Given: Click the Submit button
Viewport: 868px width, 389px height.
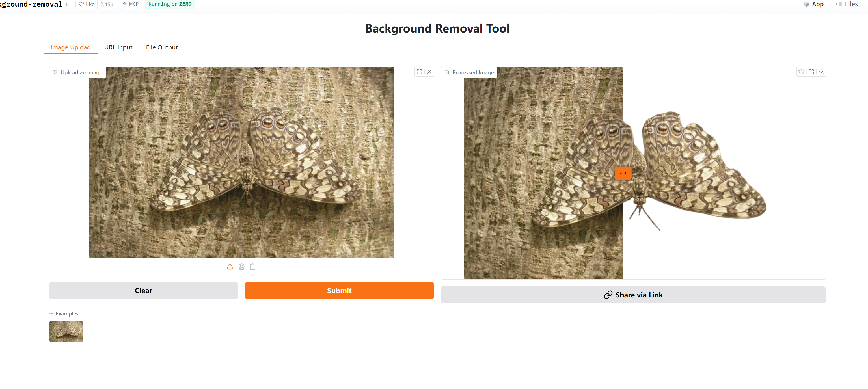Looking at the screenshot, I should pyautogui.click(x=339, y=291).
